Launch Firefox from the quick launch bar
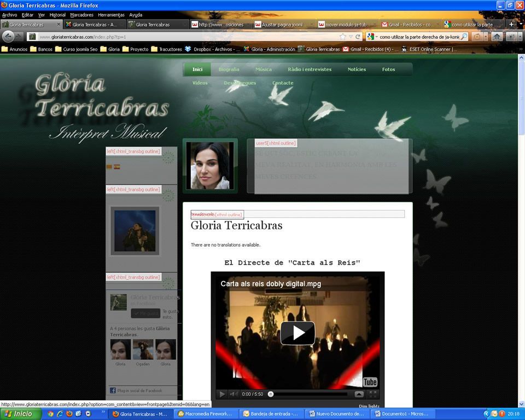525x420 pixels. point(69,413)
